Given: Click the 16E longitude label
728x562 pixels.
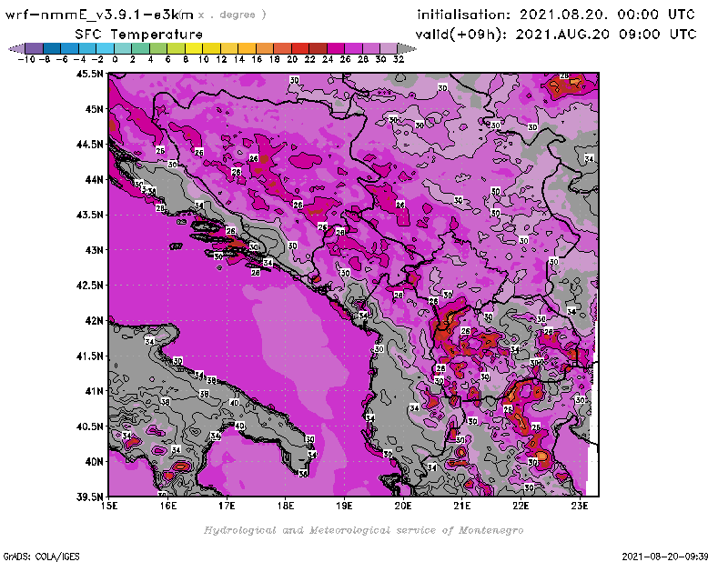Looking at the screenshot, I should [x=168, y=506].
